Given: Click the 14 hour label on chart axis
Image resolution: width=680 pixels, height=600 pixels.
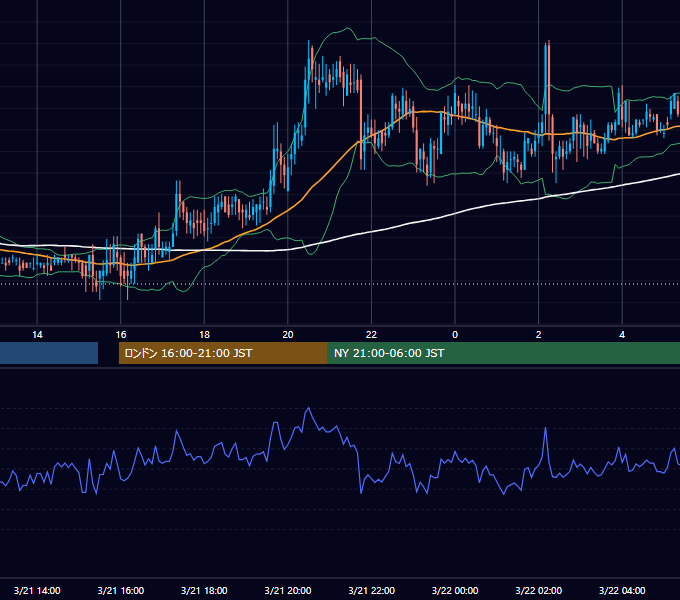Looking at the screenshot, I should [37, 335].
